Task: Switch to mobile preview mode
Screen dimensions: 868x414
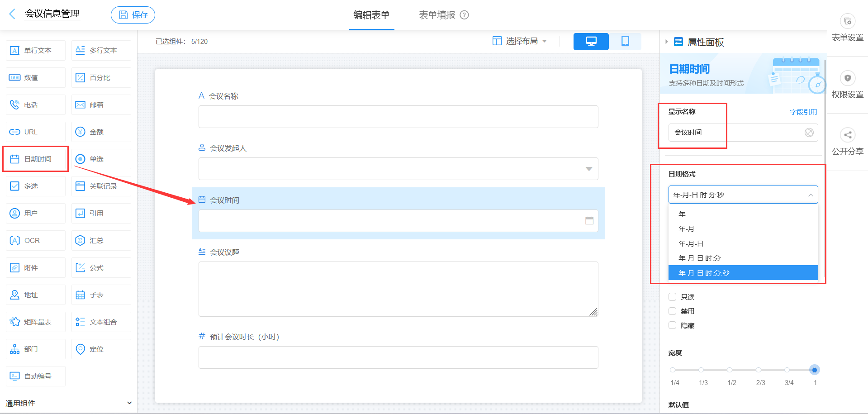Action: 626,41
